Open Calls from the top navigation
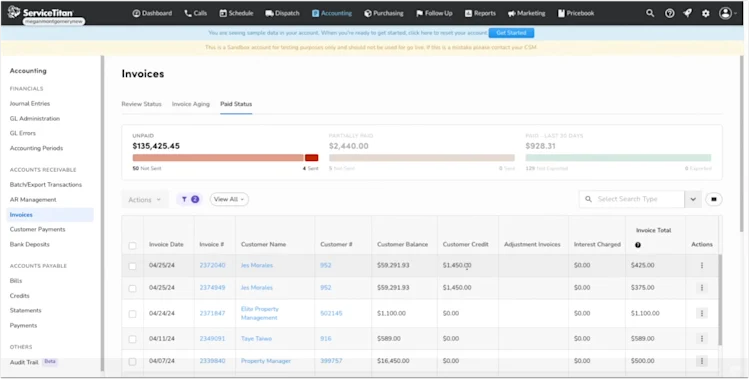 click(x=196, y=13)
